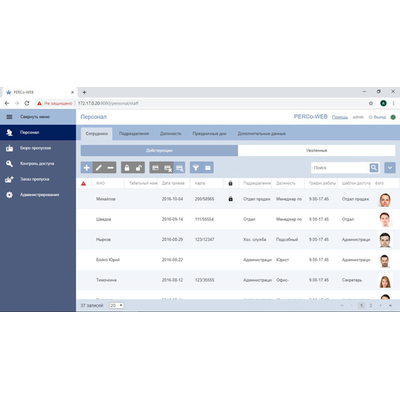Open Михайлов's employee photo thumbnail
The image size is (400, 400).
(385, 199)
